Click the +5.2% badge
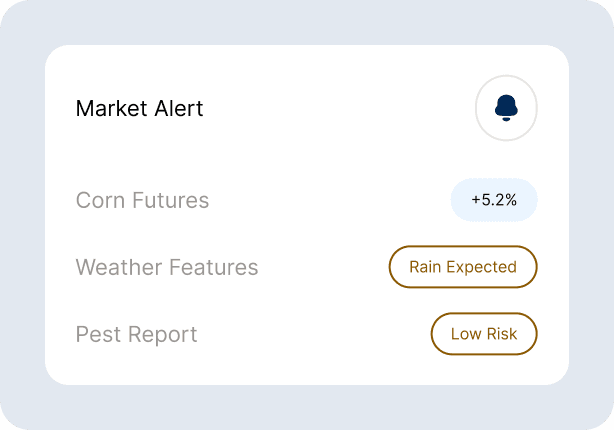614x430 pixels. [494, 200]
